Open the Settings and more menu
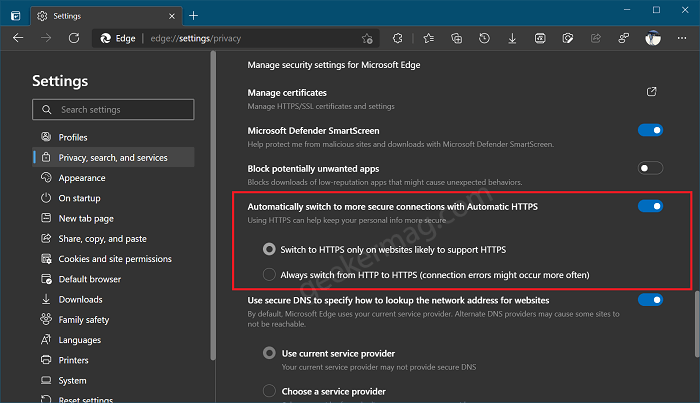700x403 pixels. coord(682,38)
